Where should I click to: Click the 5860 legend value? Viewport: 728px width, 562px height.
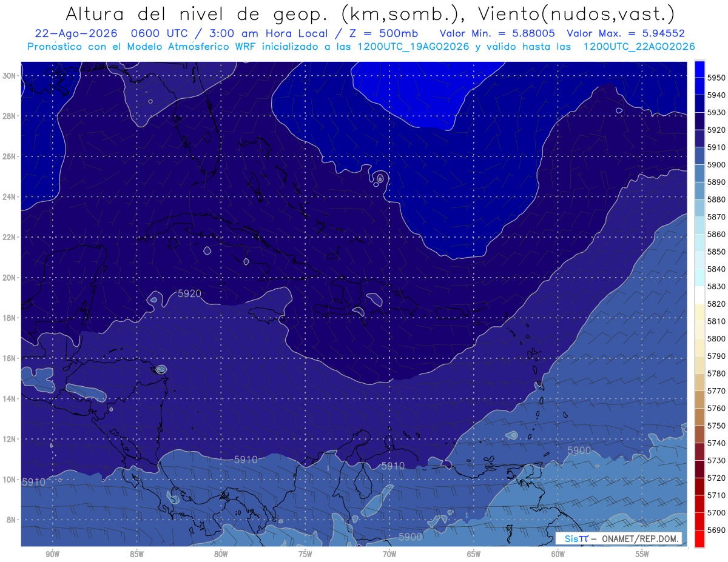pyautogui.click(x=716, y=234)
